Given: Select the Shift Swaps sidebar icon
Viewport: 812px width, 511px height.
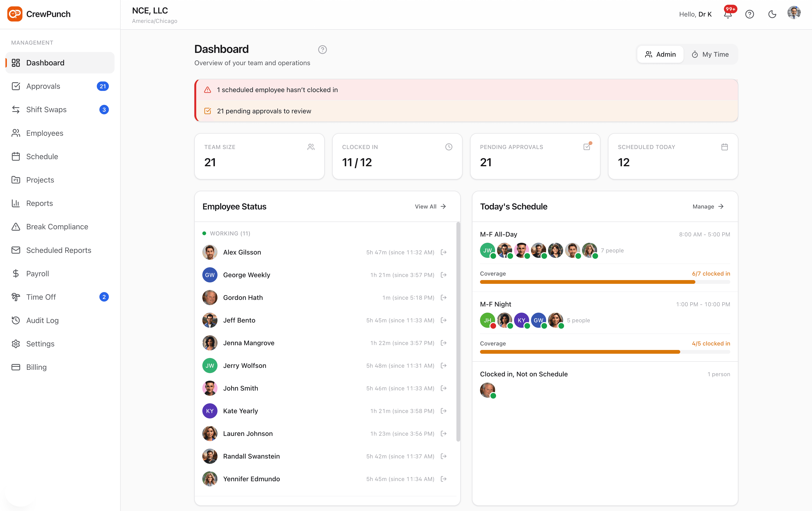Looking at the screenshot, I should (x=16, y=109).
